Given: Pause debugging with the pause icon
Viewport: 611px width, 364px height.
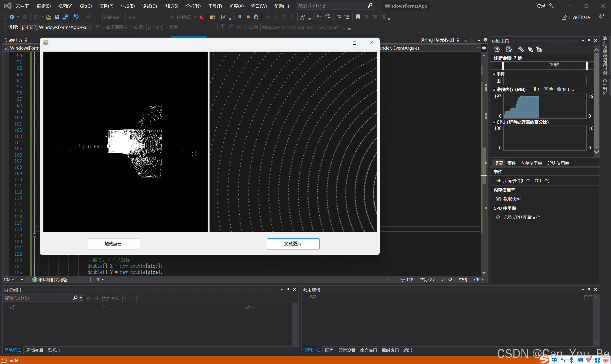Looking at the screenshot, I should [240, 17].
